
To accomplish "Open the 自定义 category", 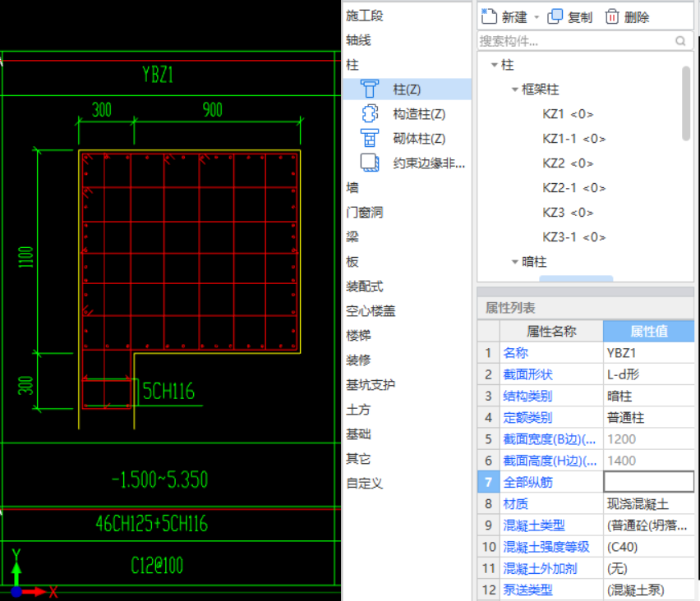I will point(364,484).
